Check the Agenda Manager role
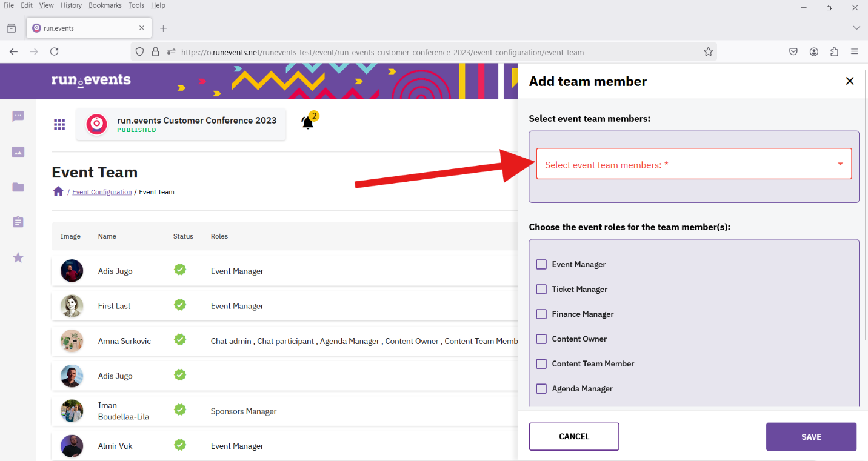This screenshot has width=868, height=461. 541,388
